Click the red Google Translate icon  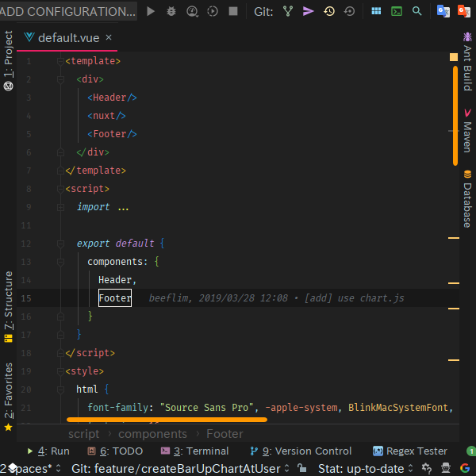[463, 11]
